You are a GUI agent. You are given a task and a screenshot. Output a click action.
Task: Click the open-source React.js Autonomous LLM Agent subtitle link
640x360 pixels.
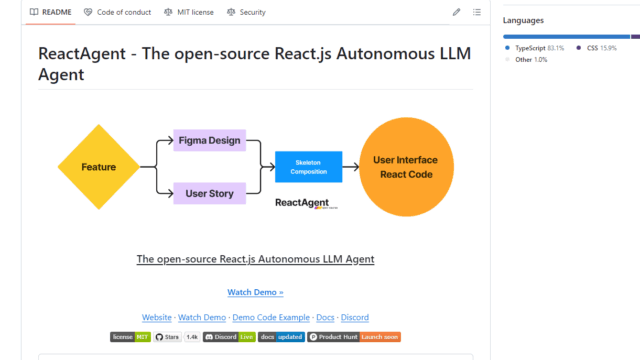coord(255,259)
